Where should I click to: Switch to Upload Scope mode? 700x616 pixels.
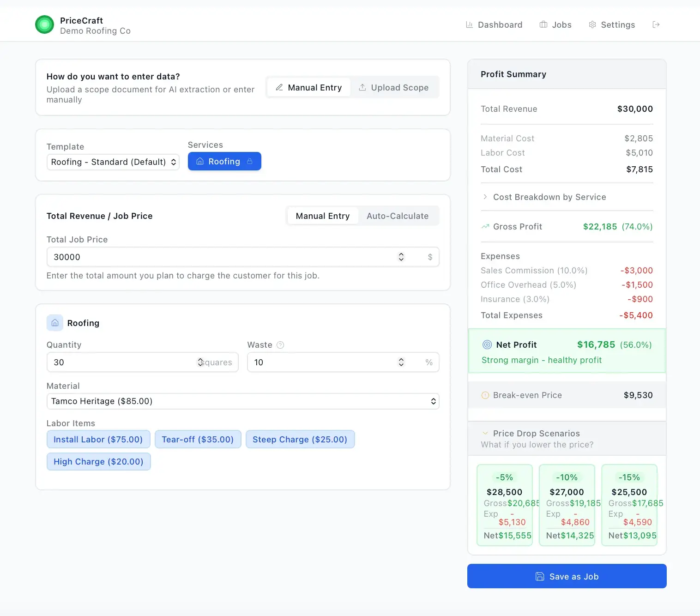tap(394, 88)
